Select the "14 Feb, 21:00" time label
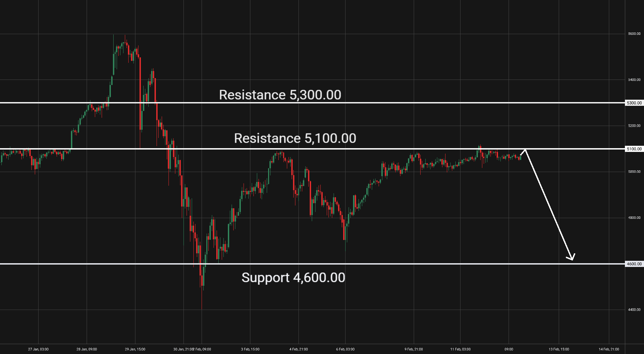The image size is (644, 354). click(609, 349)
